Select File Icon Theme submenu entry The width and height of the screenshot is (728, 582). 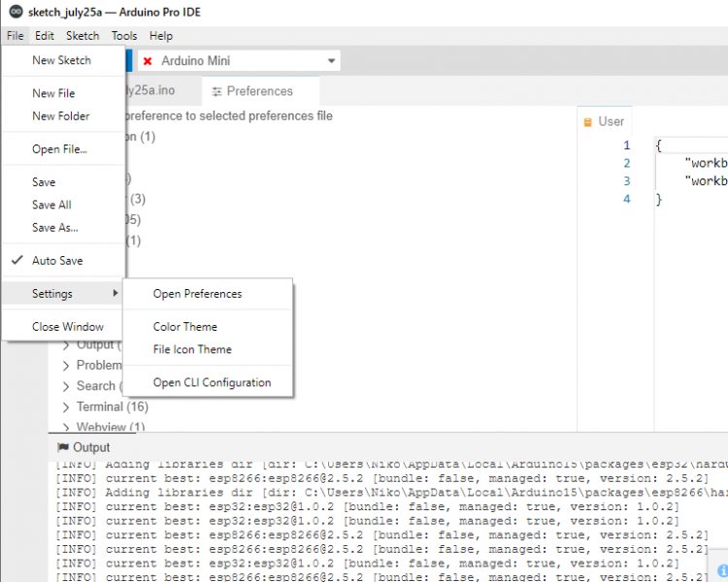(208, 349)
